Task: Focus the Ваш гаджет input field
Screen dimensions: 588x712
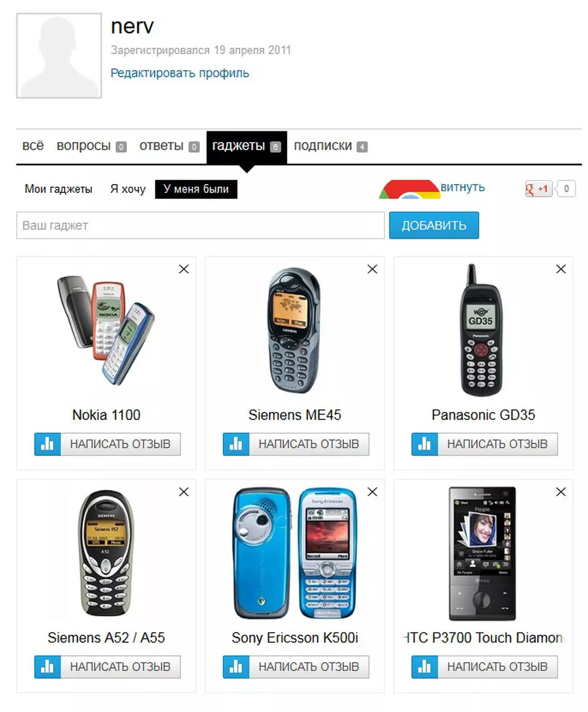Action: pyautogui.click(x=201, y=225)
